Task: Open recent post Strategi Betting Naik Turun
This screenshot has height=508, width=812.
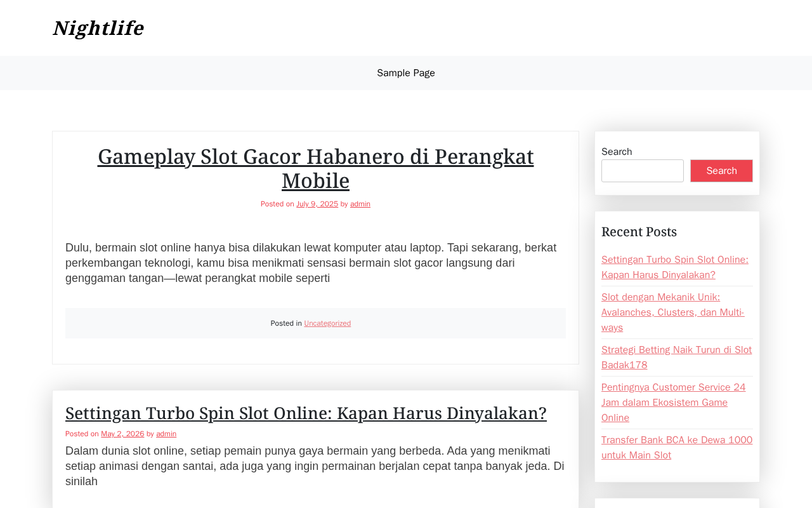Action: (x=676, y=358)
